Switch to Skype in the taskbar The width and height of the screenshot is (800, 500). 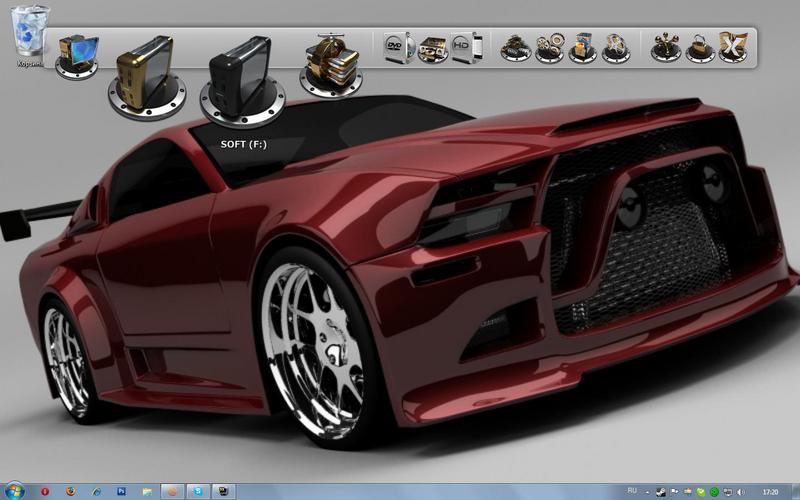(x=198, y=492)
